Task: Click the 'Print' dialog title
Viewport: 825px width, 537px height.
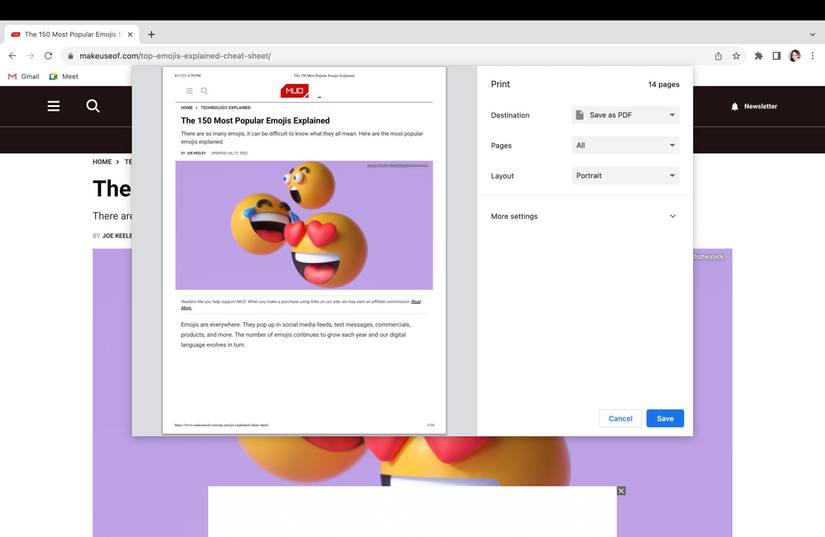Action: (500, 84)
